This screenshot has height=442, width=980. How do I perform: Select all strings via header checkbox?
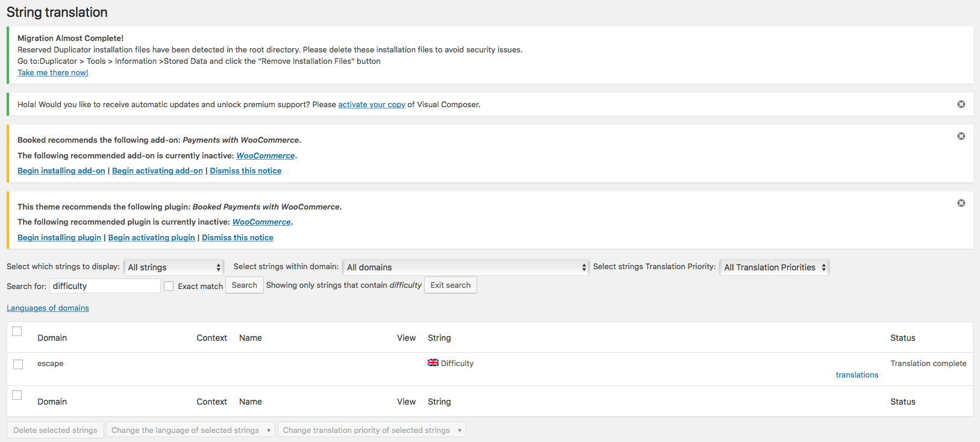coord(17,331)
